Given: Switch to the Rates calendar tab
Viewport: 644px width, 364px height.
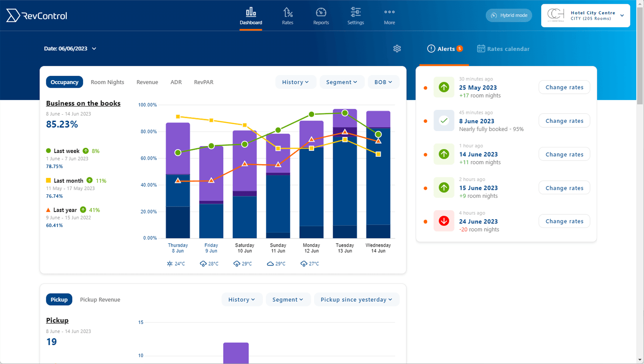Looking at the screenshot, I should 503,49.
